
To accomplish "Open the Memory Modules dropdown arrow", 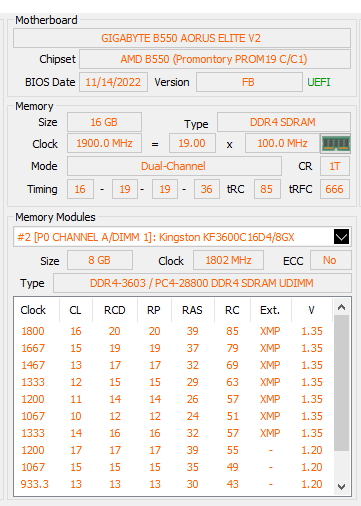I will tap(341, 237).
